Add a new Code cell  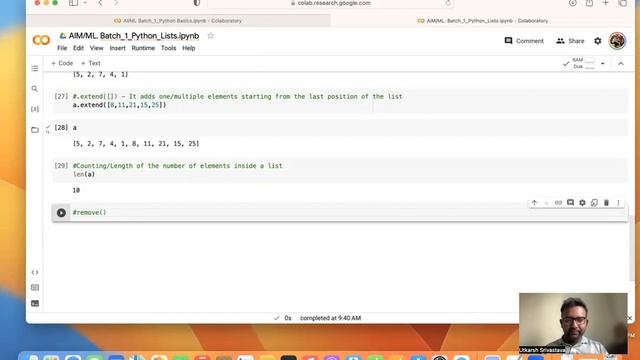pos(62,63)
